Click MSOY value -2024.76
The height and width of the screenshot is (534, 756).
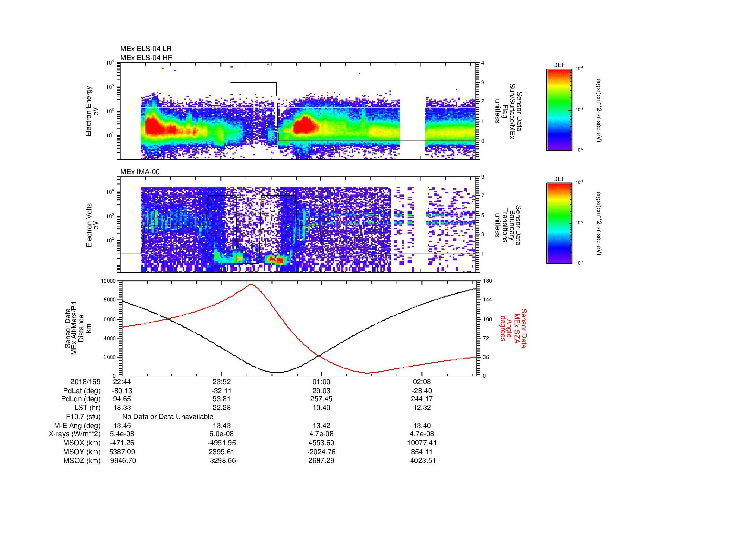[x=321, y=452]
